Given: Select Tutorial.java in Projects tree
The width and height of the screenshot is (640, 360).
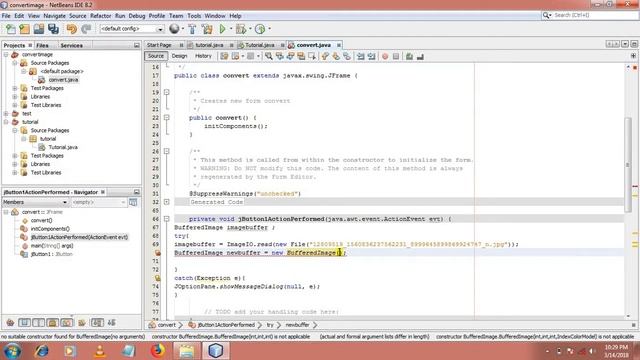Looking at the screenshot, I should pyautogui.click(x=63, y=147).
